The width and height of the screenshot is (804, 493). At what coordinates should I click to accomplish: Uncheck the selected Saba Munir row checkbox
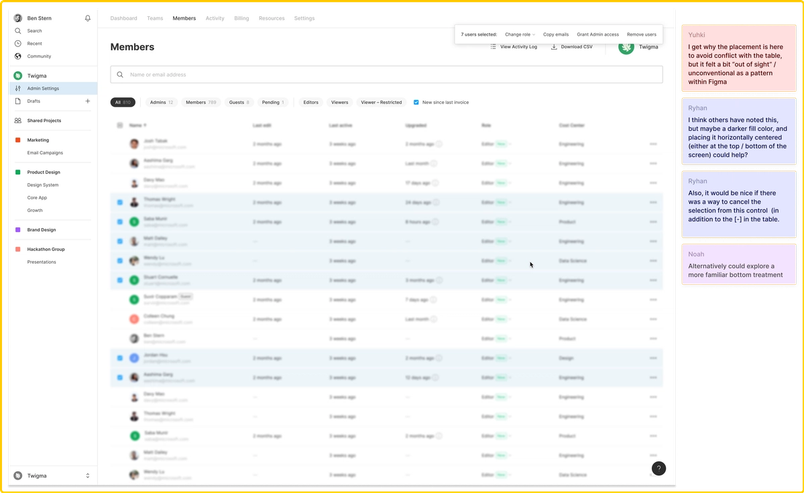[120, 222]
